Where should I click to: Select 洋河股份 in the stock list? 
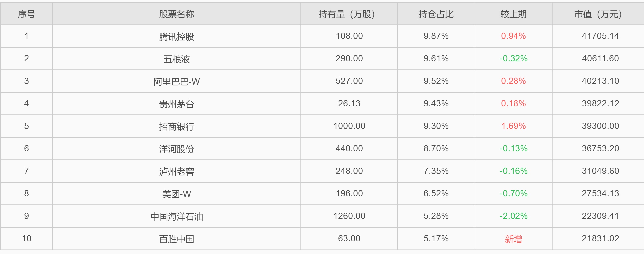176,149
